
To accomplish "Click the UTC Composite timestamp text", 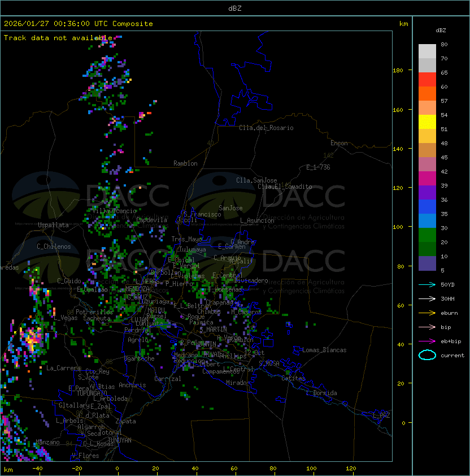I will click(79, 24).
